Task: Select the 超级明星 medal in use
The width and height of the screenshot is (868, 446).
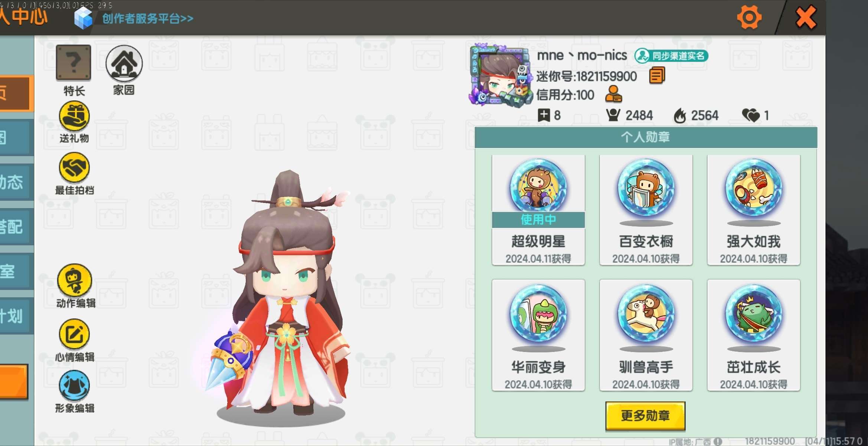Action: click(538, 210)
